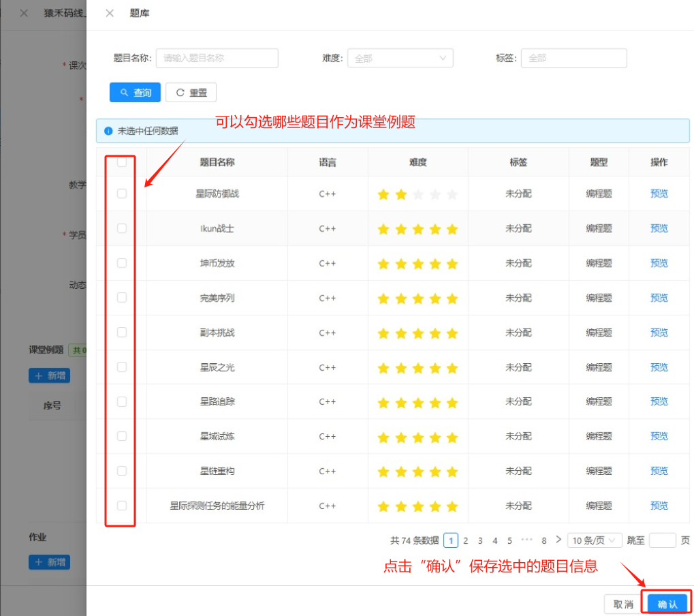Go to page 2 of results
Viewport: 694px width, 616px height.
coord(466,540)
